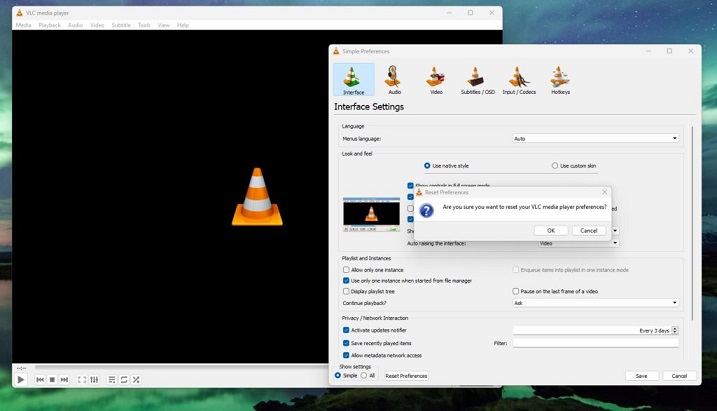Enable Pause on the last frame checkbox
This screenshot has height=411, width=717.
click(x=516, y=291)
